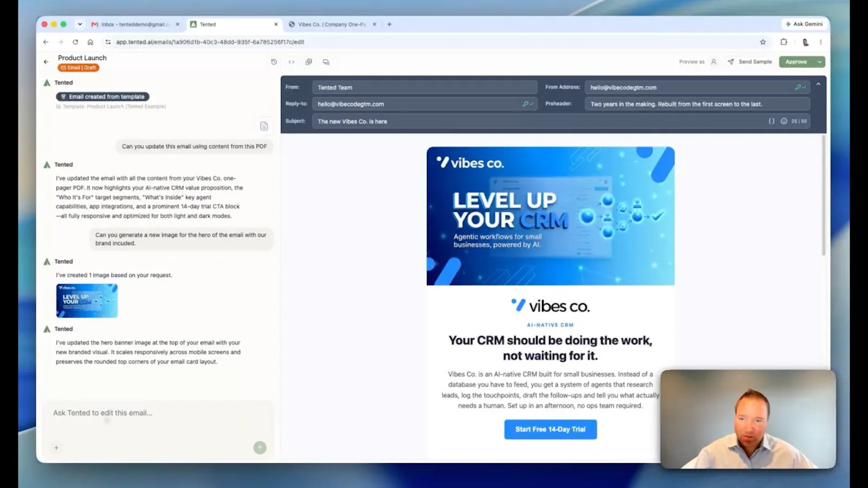Open a new browser tab with plus

tap(390, 24)
